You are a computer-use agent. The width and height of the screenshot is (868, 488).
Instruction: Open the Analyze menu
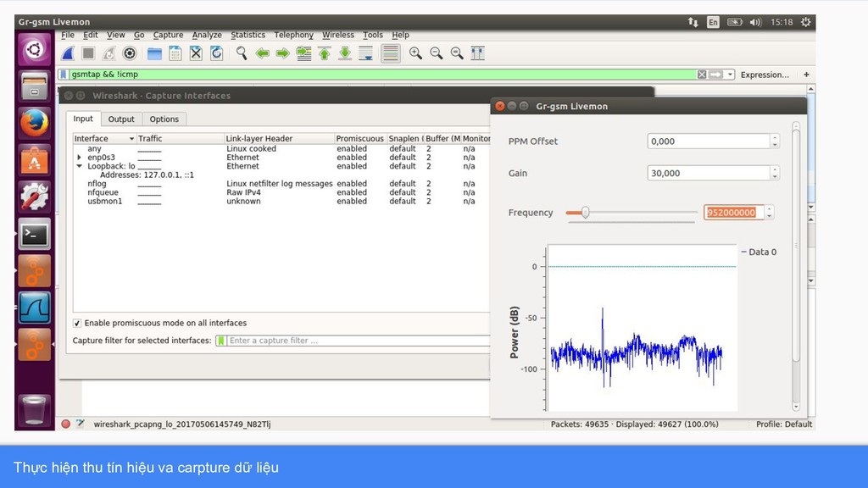coord(207,35)
